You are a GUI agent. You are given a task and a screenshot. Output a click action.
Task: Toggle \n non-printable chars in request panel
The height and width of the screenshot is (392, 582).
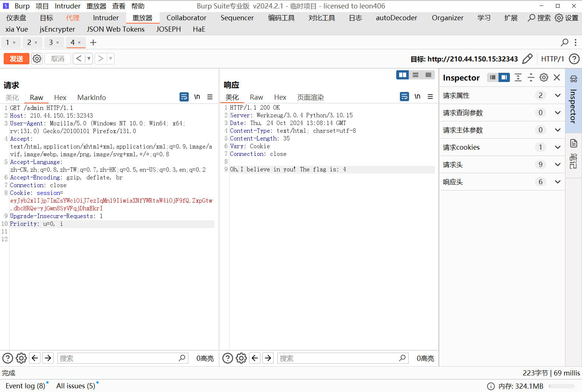[x=197, y=97]
